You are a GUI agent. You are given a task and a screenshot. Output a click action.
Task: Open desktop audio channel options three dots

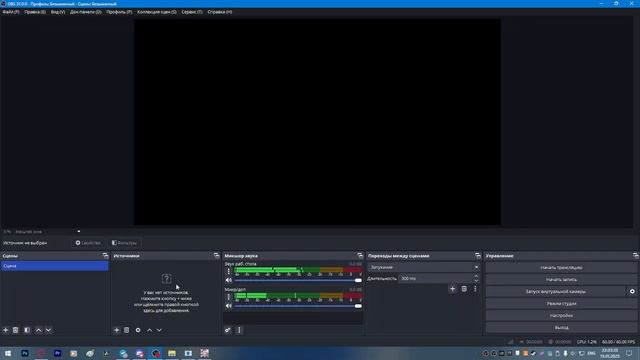pyautogui.click(x=229, y=271)
